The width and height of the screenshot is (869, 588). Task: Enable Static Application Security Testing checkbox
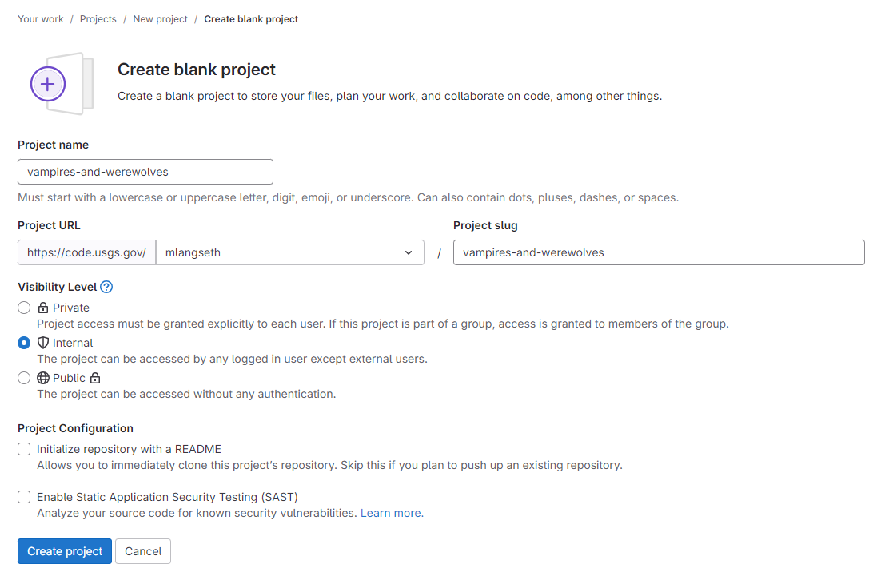pos(24,497)
